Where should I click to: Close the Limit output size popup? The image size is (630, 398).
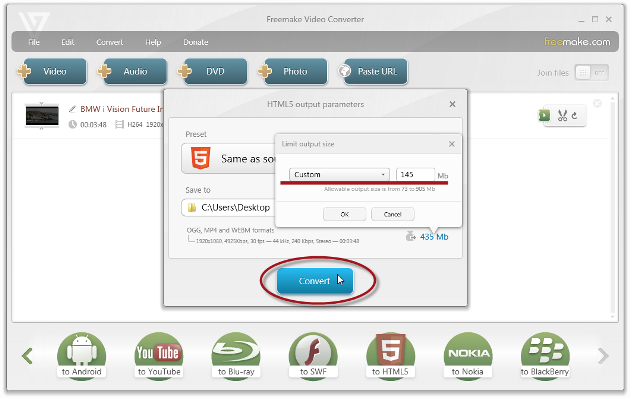point(452,144)
